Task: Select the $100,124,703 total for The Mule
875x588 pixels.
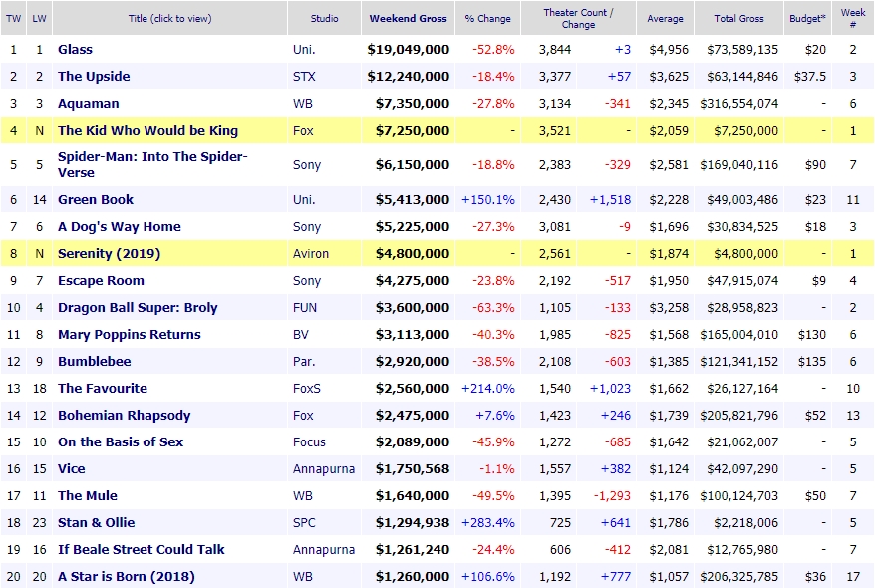Action: (x=739, y=496)
